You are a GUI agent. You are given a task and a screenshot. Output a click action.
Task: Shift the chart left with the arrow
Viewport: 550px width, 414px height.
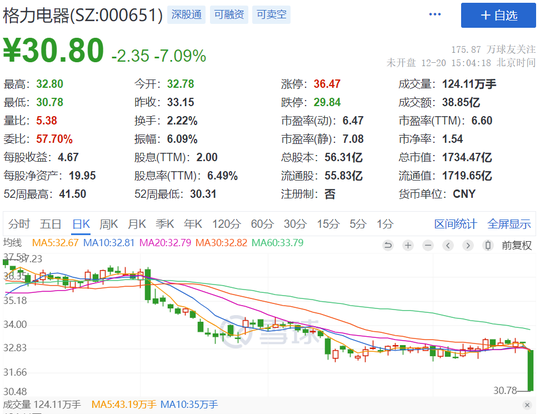pos(448,245)
